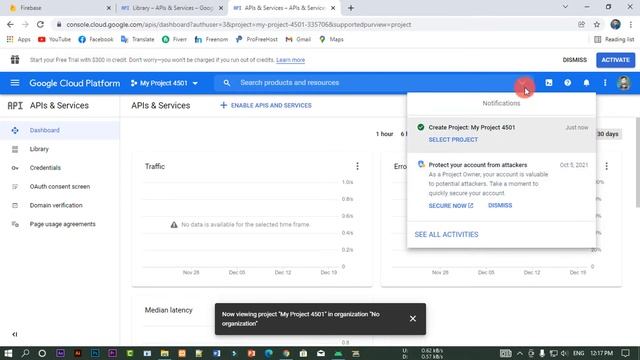Dismiss the free trial banner
Screen dimensions: 640x360
pos(574,60)
